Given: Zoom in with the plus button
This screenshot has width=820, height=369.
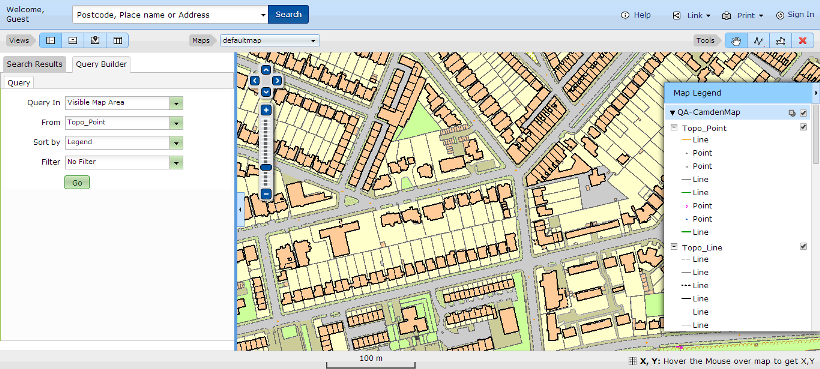Looking at the screenshot, I should (266, 110).
